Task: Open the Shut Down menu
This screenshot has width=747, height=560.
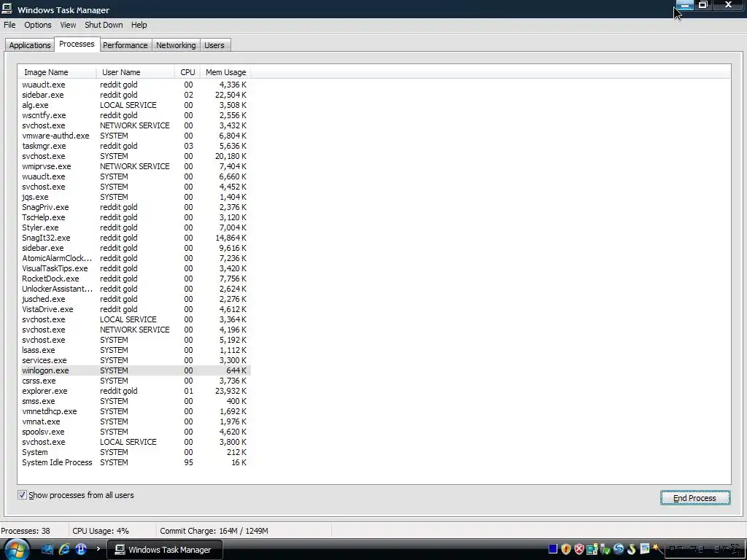Action: pyautogui.click(x=104, y=25)
